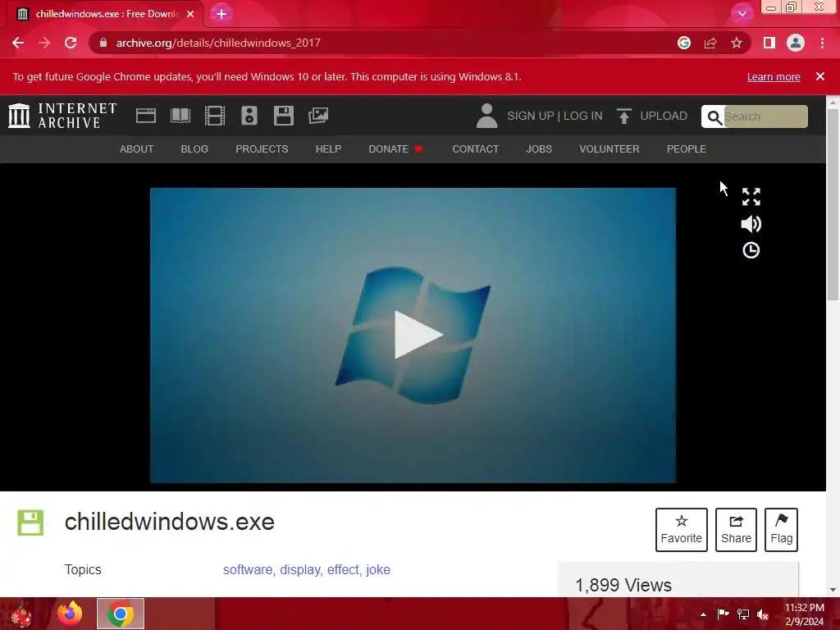Viewport: 840px width, 630px height.
Task: Click the network tray icon
Action: click(x=743, y=614)
